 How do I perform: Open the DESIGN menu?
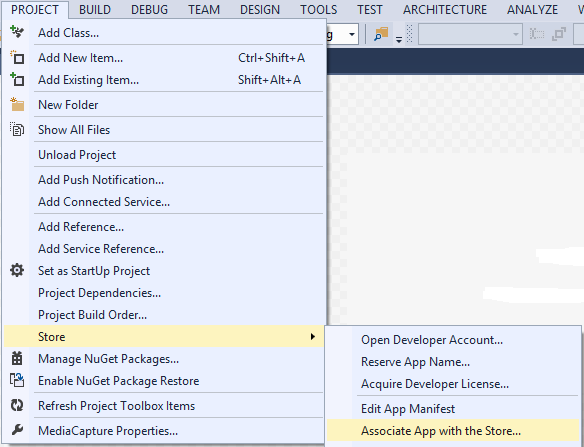260,9
